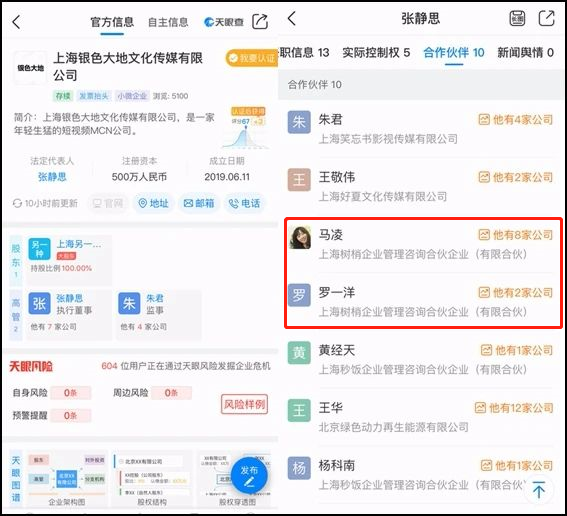Screen dimensions: 567x516
Task: Open the 实际控制权 5 tab
Action: pos(376,53)
